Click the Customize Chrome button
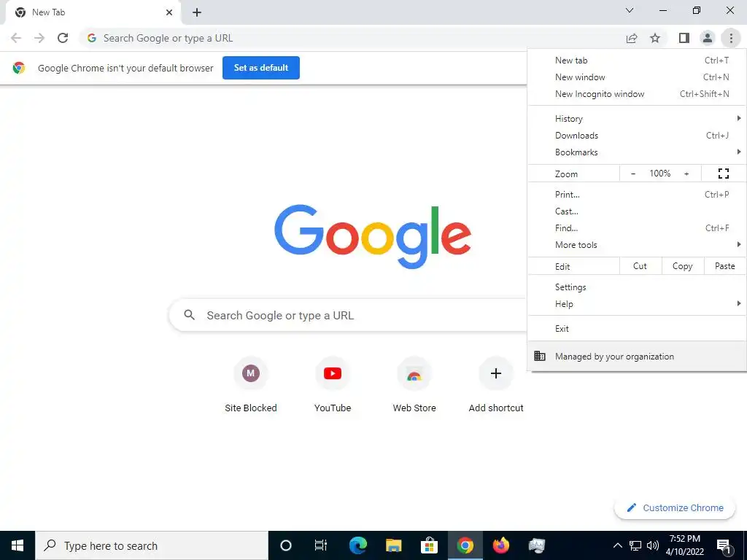This screenshot has height=560, width=747. pos(675,507)
